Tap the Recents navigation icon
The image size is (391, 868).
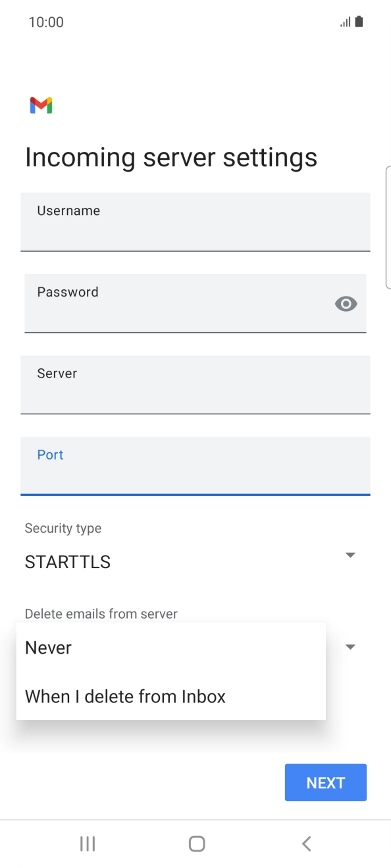pos(87,843)
